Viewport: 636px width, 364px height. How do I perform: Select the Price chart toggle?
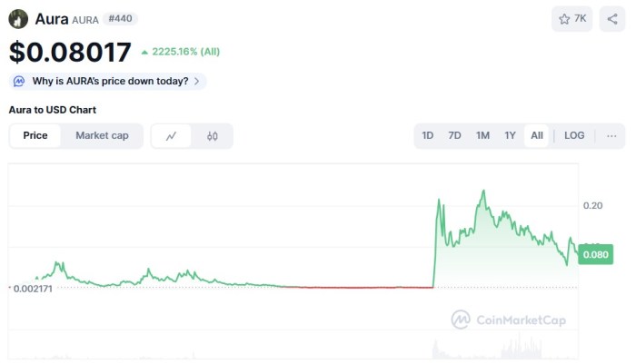click(x=35, y=136)
